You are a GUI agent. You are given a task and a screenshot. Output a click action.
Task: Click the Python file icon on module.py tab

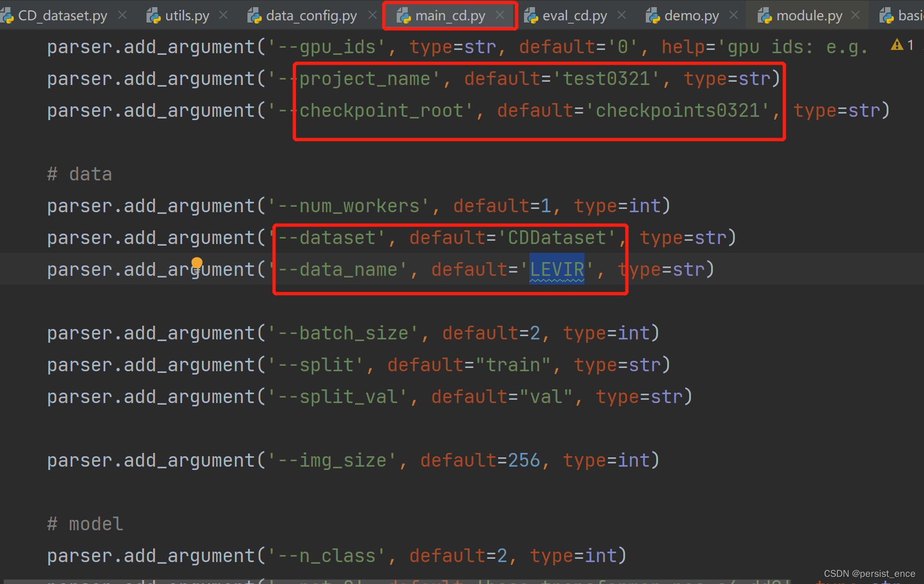point(765,16)
